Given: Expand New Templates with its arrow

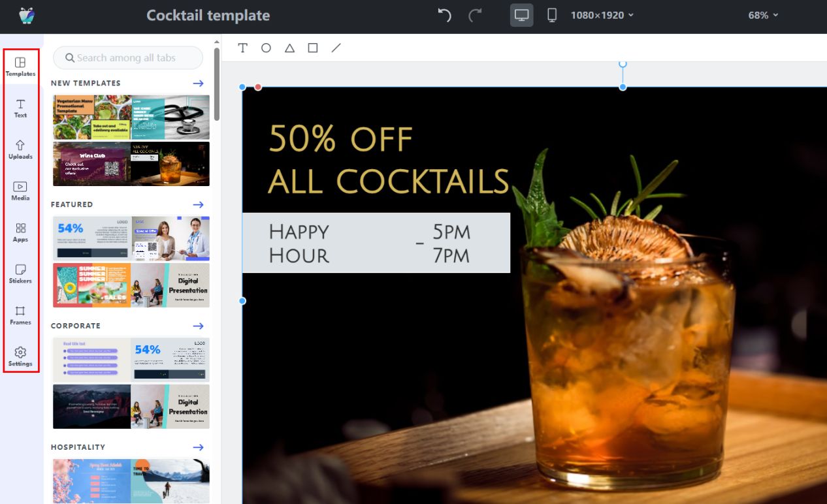Looking at the screenshot, I should [198, 84].
